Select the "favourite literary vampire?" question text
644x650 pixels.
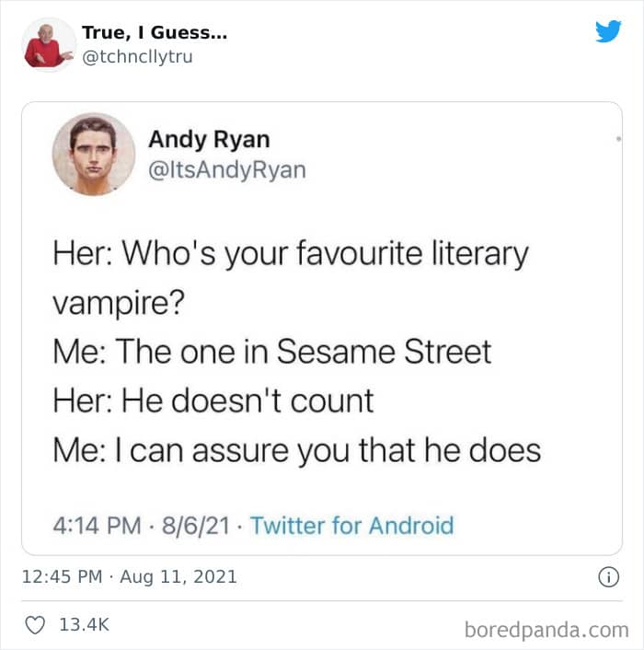click(x=291, y=278)
